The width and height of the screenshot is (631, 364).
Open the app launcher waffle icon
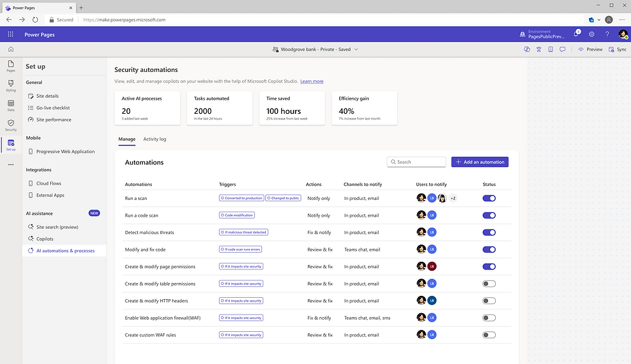tap(11, 34)
